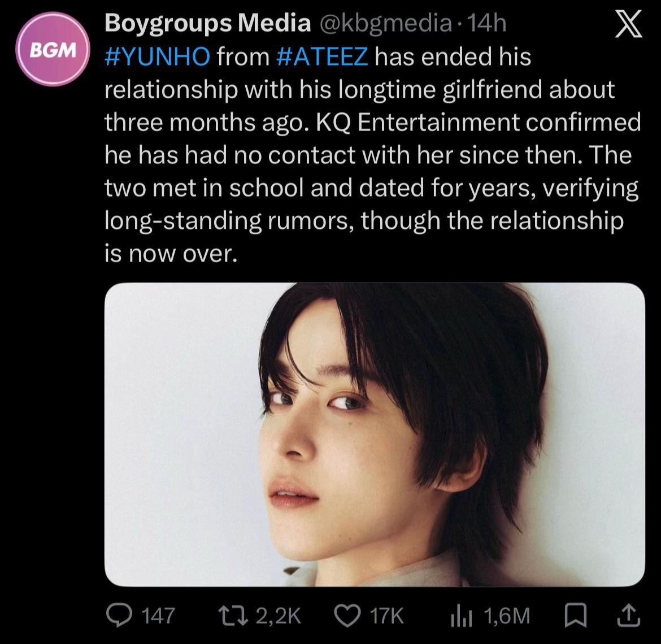This screenshot has height=644, width=661.
Task: Click the 2,2K reposts count
Action: 278,616
